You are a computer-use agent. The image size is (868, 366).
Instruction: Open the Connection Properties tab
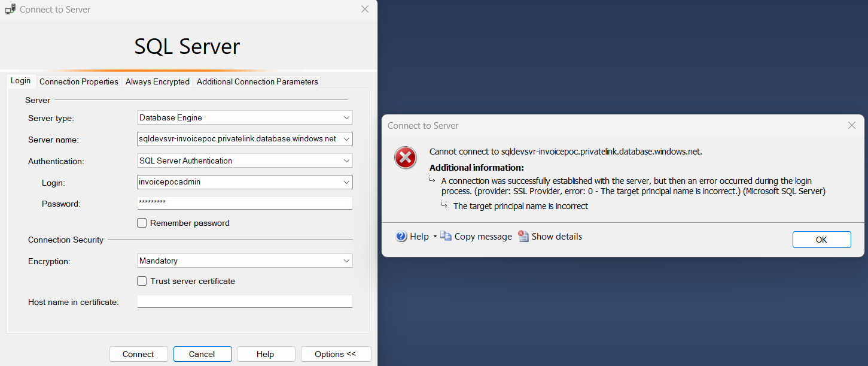pyautogui.click(x=79, y=81)
